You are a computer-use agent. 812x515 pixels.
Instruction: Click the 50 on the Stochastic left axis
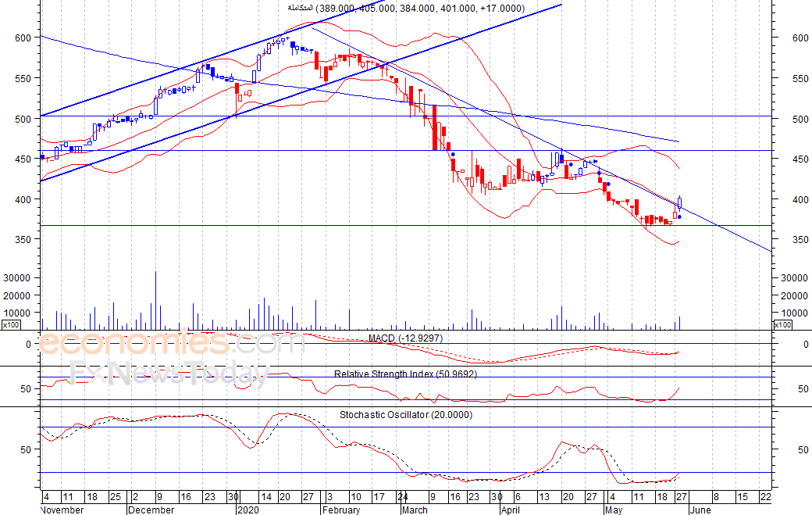(26, 449)
